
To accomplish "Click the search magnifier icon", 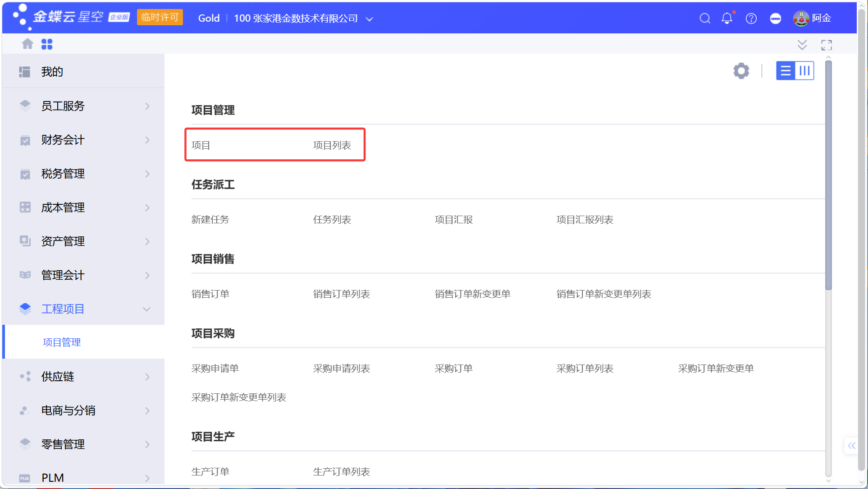I will pyautogui.click(x=705, y=18).
